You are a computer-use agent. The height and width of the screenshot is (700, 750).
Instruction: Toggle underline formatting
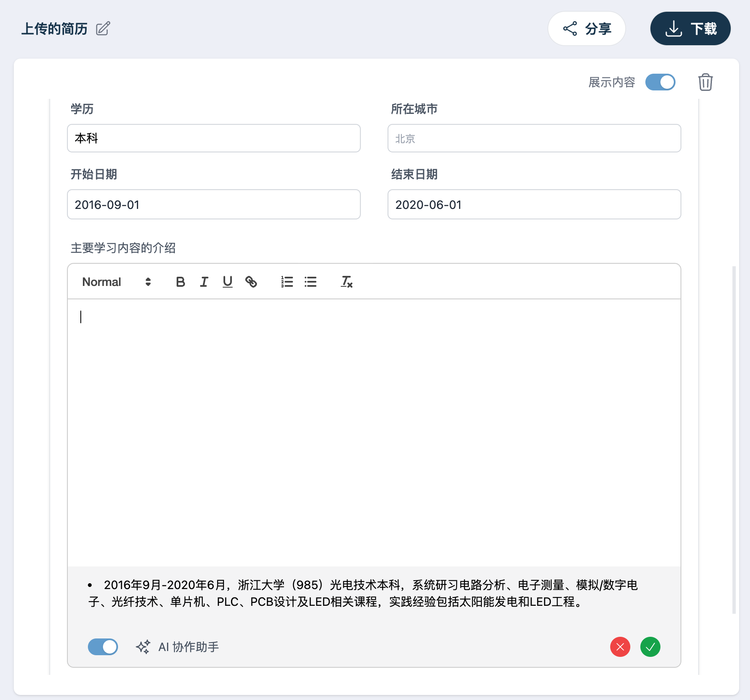pos(227,282)
